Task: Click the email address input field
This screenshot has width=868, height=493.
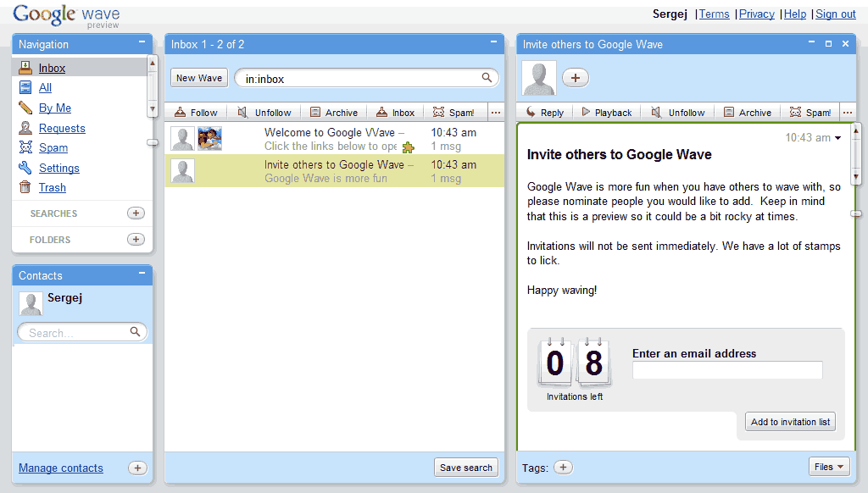Action: coord(727,370)
